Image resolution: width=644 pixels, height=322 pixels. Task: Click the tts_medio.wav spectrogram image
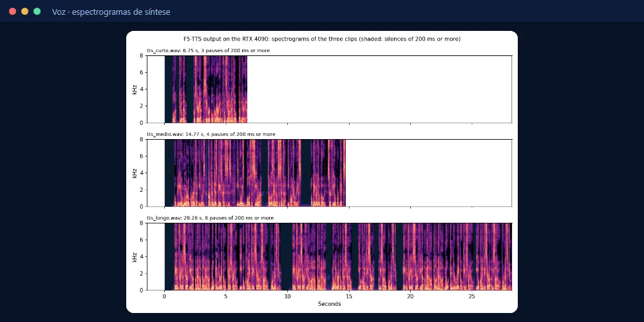[x=255, y=173]
